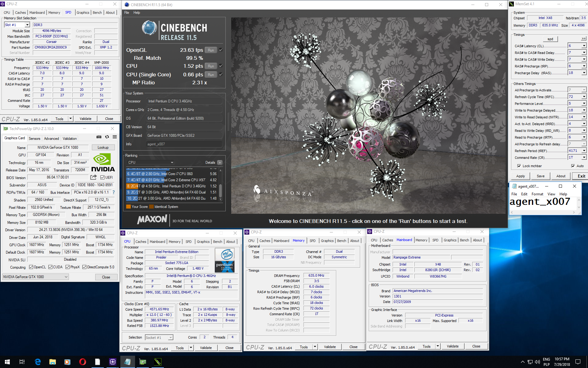Toggle the UEFI checkbox in GPU-Z

point(102,177)
